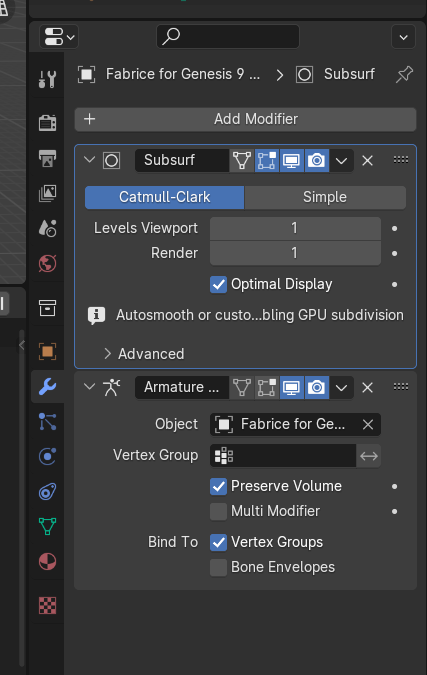427x675 pixels.
Task: Toggle the Preserve Volume checkbox
Action: [x=219, y=486]
